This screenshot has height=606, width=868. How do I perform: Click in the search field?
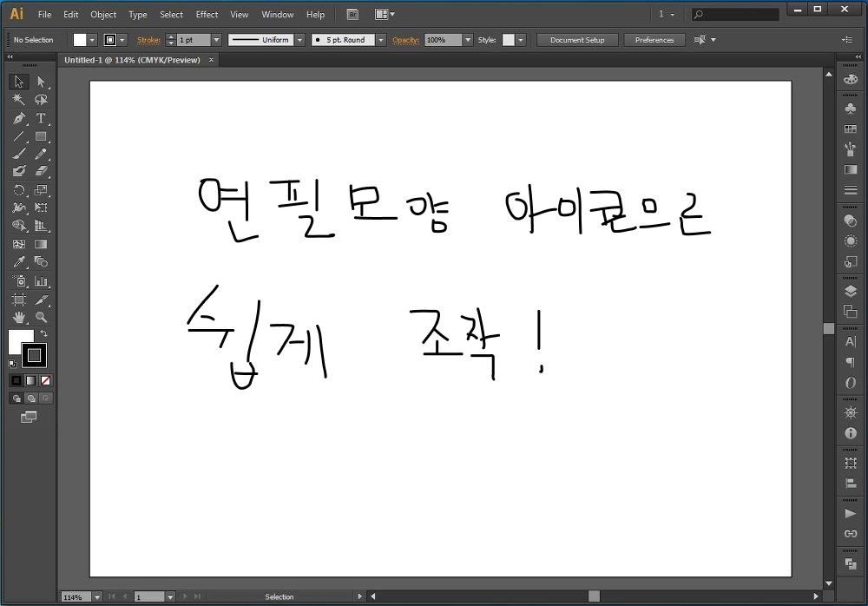click(x=736, y=15)
